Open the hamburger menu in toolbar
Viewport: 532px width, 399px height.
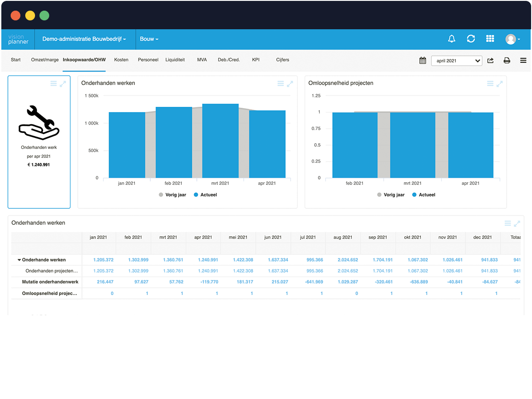pyautogui.click(x=523, y=60)
